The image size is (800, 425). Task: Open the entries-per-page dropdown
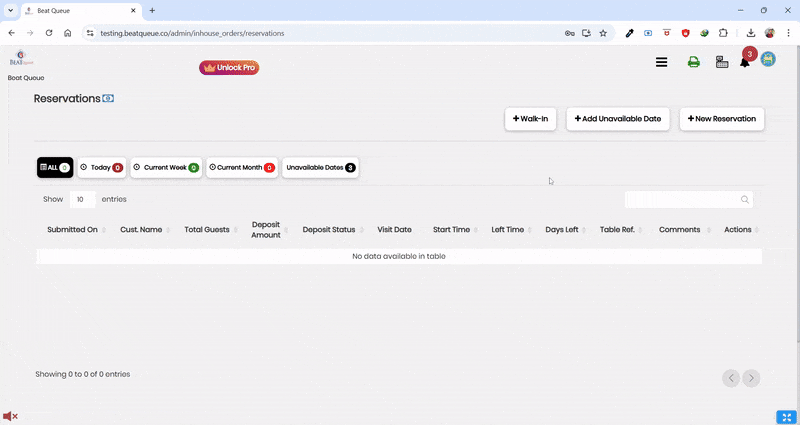click(x=82, y=199)
